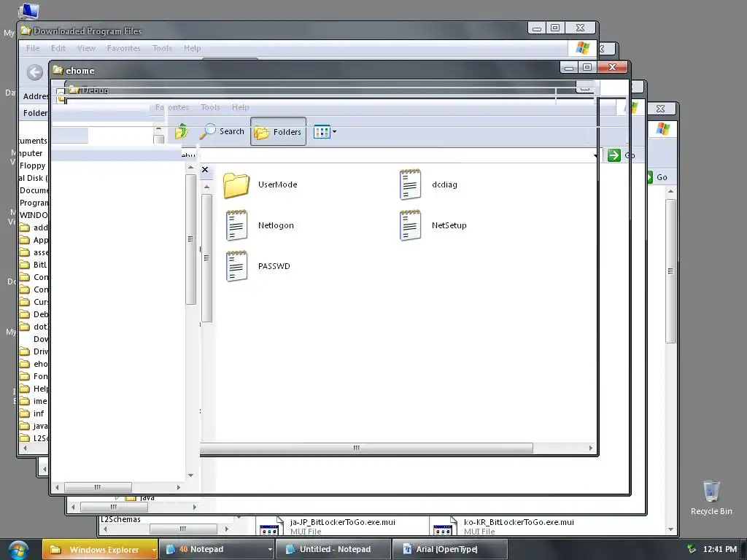Select the dcdiag text file icon
Image resolution: width=747 pixels, height=560 pixels.
click(410, 184)
